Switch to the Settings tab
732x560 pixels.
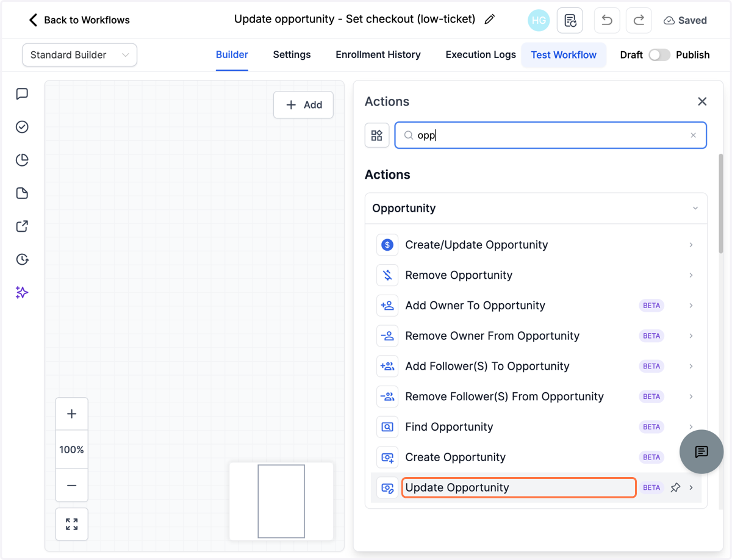(x=292, y=55)
